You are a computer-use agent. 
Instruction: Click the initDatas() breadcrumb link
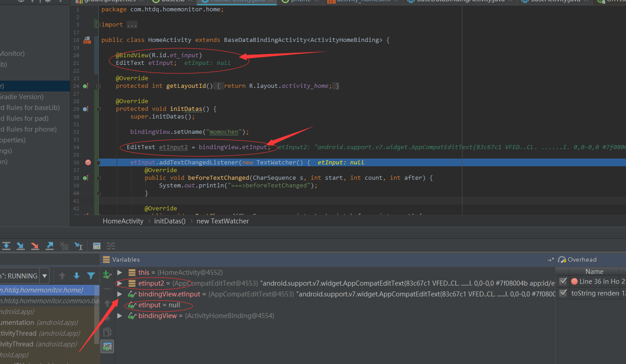coord(170,221)
